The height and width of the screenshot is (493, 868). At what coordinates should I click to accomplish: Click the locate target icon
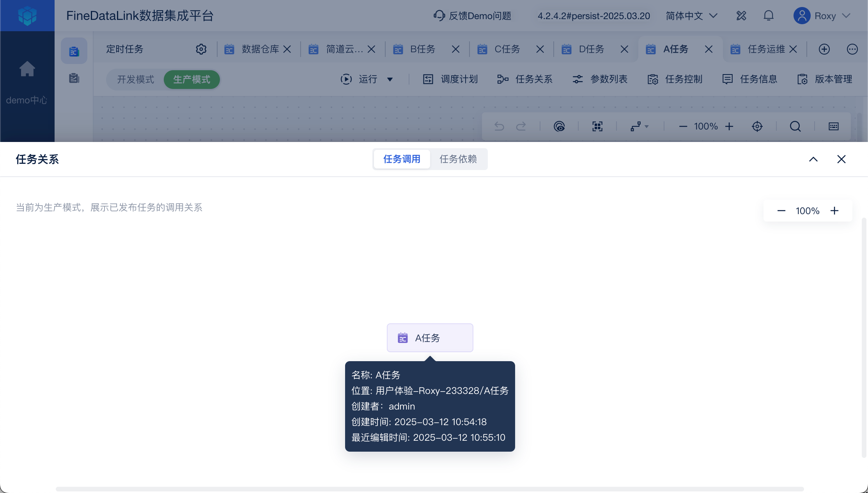pyautogui.click(x=757, y=126)
